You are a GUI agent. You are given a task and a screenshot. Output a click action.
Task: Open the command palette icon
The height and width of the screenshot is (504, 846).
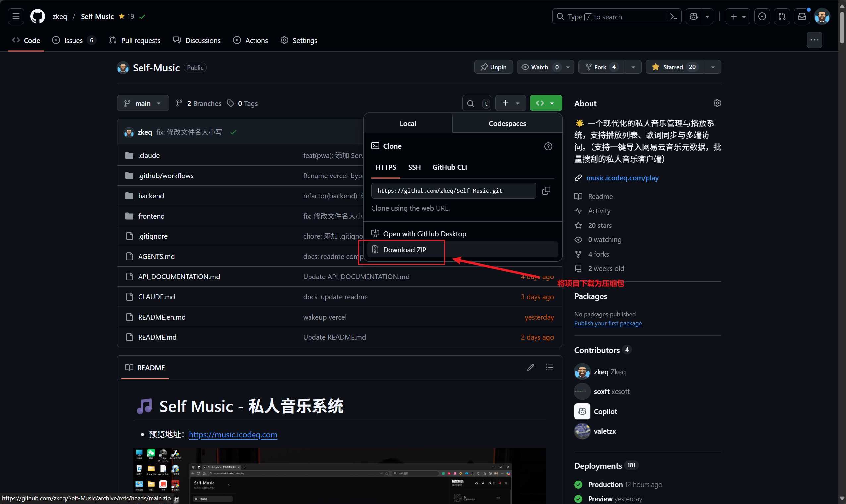pyautogui.click(x=673, y=16)
